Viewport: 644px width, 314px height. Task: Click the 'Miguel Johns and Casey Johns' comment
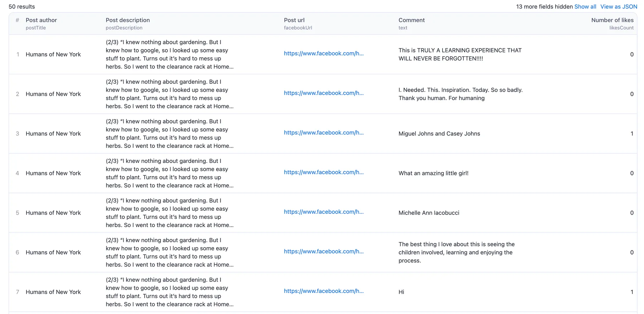click(439, 134)
